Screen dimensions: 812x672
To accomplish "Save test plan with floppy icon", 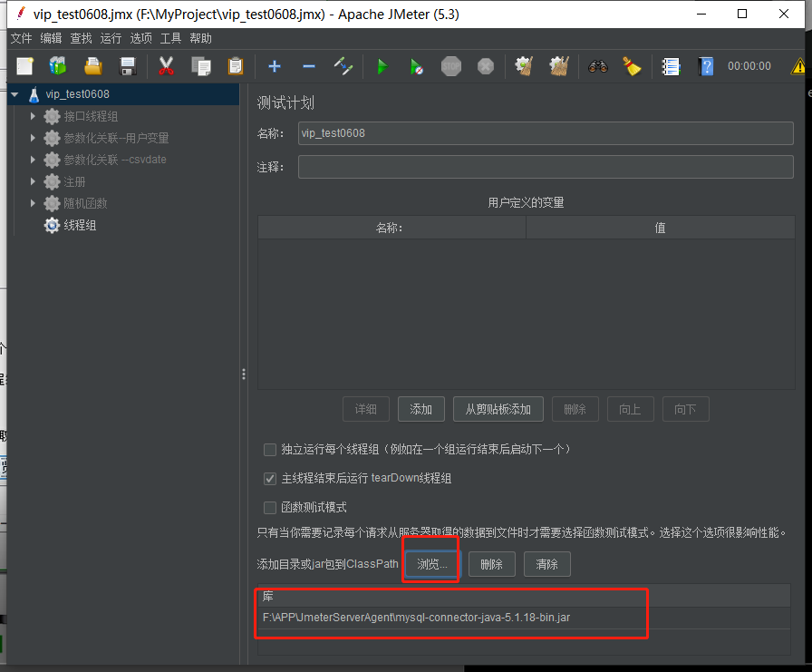I will click(x=128, y=66).
